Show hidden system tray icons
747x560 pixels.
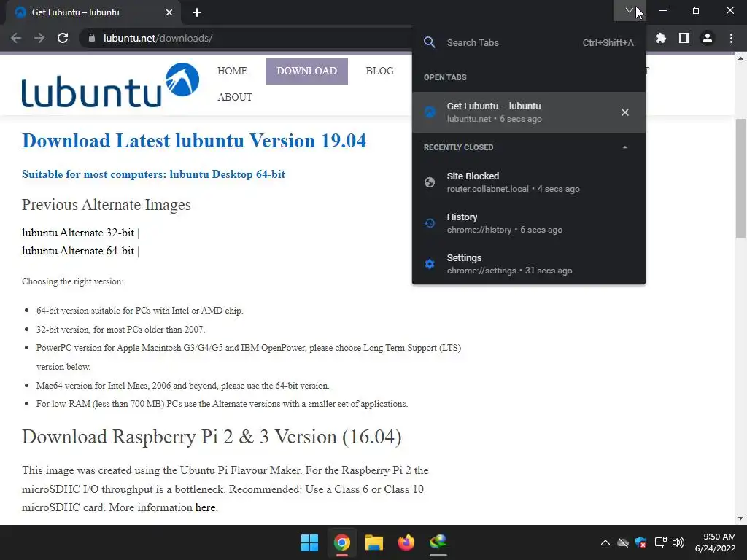coord(605,542)
